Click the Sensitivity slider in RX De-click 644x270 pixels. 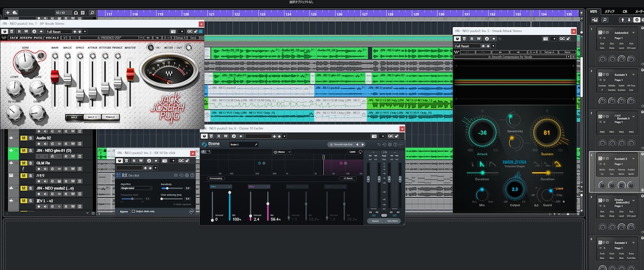tap(172, 188)
